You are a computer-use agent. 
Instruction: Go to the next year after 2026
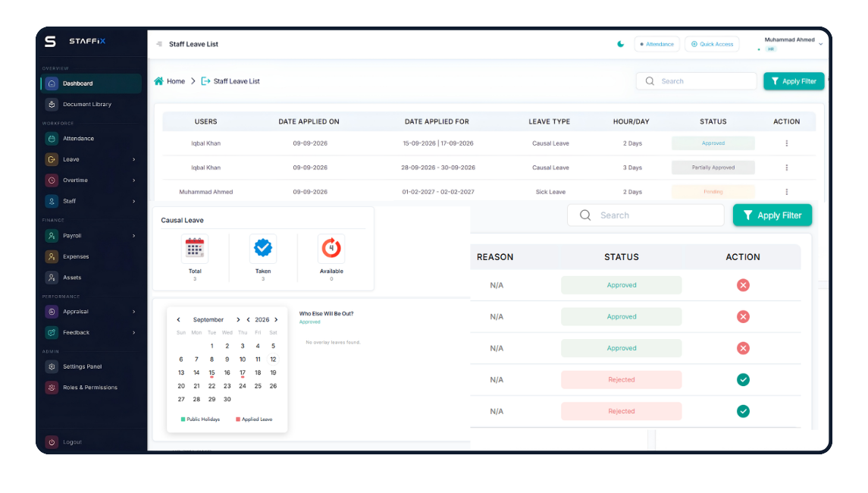click(x=276, y=319)
